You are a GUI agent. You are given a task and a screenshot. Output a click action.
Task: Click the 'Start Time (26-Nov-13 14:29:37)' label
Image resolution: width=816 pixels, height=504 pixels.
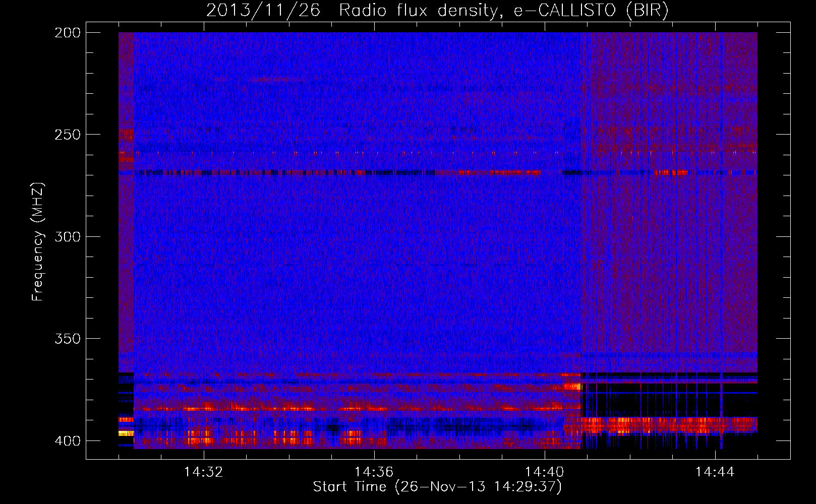[x=437, y=487]
